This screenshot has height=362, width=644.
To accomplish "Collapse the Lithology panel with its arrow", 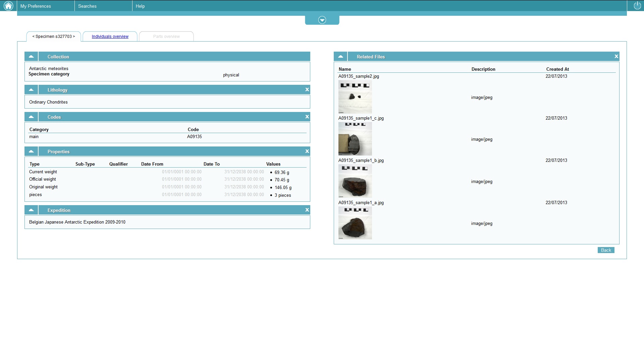I will 31,90.
